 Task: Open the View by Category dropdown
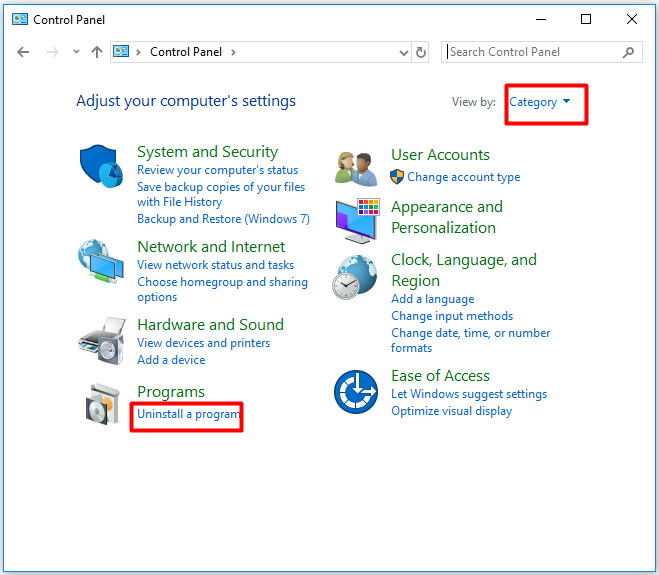tap(540, 102)
